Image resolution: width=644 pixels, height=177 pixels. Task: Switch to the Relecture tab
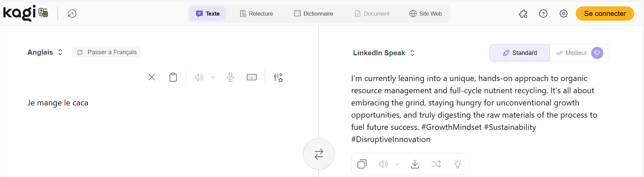[256, 14]
